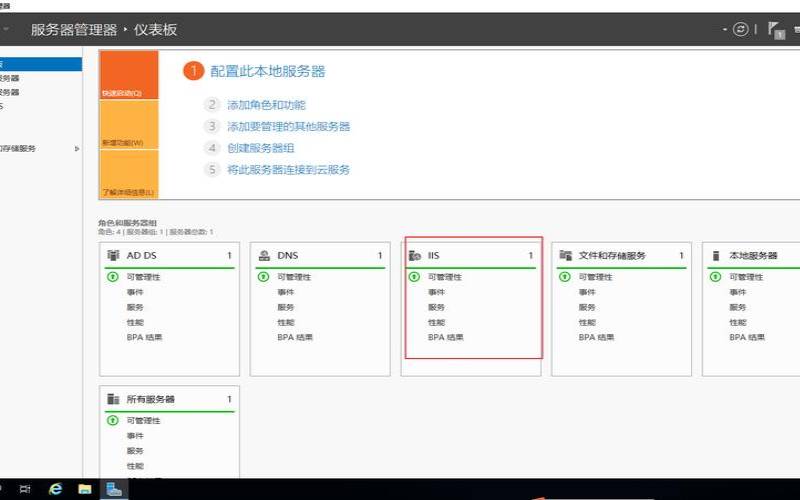This screenshot has width=800, height=500.
Task: Click the refresh icon in the header bar
Action: 740,29
